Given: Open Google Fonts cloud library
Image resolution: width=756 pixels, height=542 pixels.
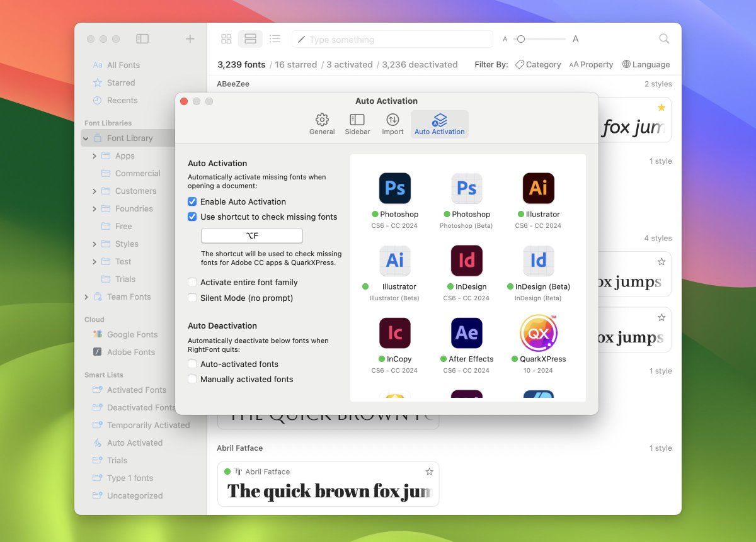Looking at the screenshot, I should click(132, 334).
